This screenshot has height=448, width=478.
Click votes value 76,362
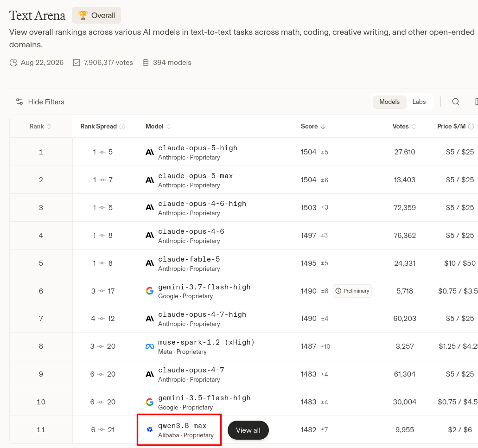click(x=405, y=236)
